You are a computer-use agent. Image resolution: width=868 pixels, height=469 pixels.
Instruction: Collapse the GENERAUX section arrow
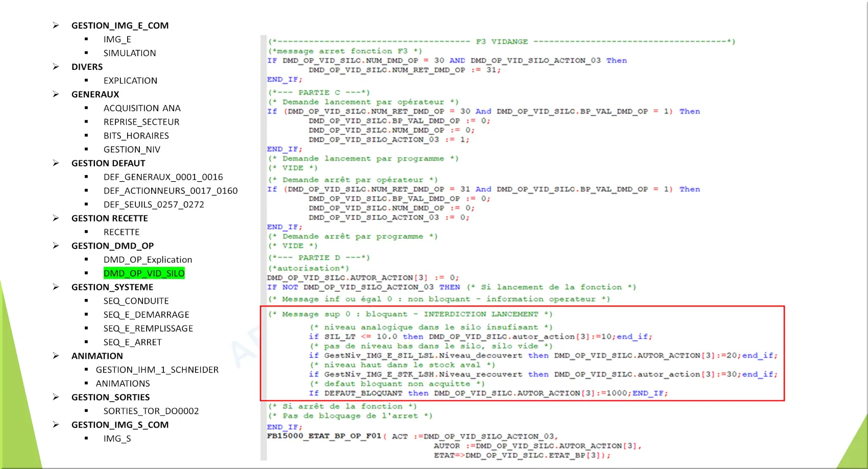pyautogui.click(x=56, y=94)
